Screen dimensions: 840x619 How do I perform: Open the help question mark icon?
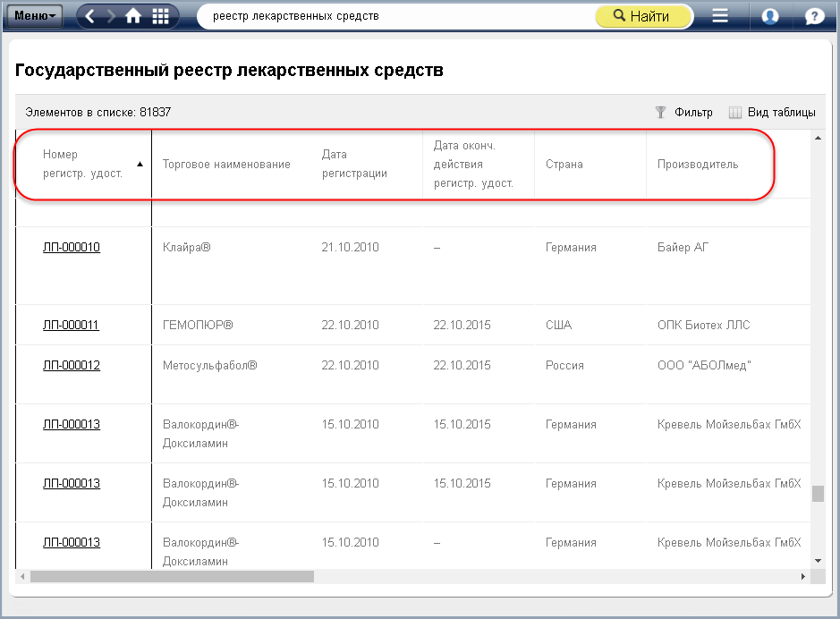point(814,16)
